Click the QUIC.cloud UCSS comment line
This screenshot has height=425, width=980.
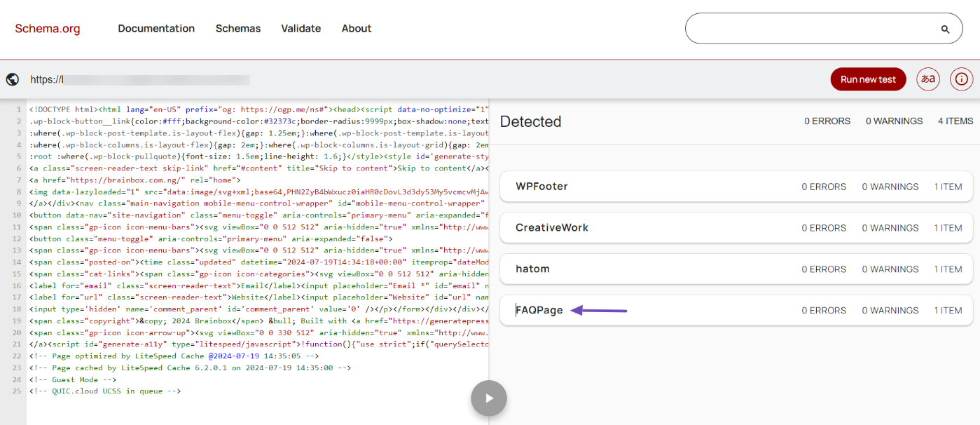(105, 391)
